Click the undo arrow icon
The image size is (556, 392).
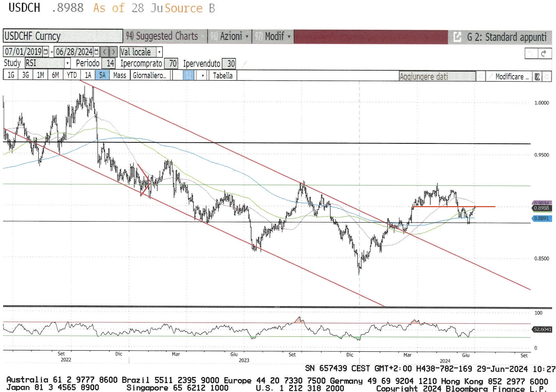(x=531, y=53)
